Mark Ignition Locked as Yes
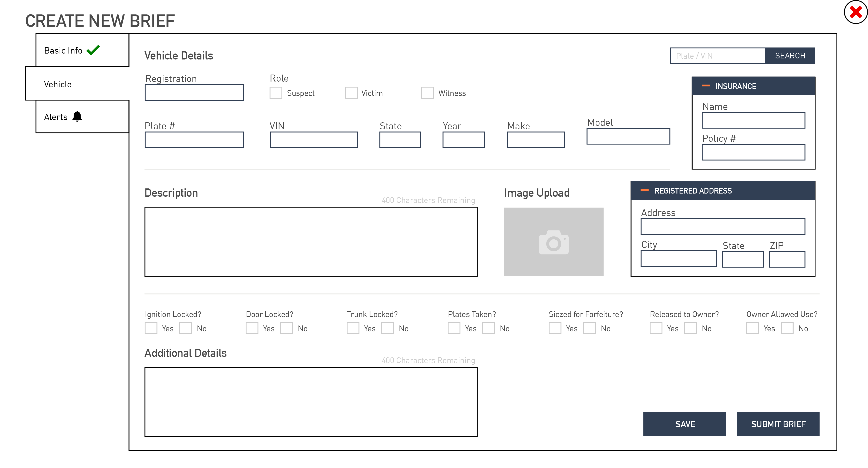868x468 pixels. [151, 328]
